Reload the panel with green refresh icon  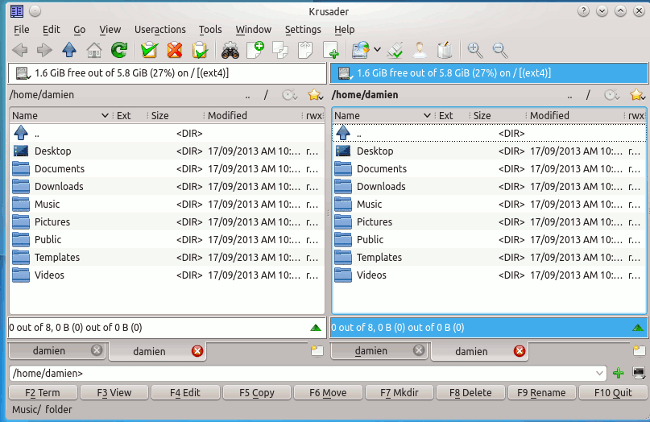(x=119, y=50)
